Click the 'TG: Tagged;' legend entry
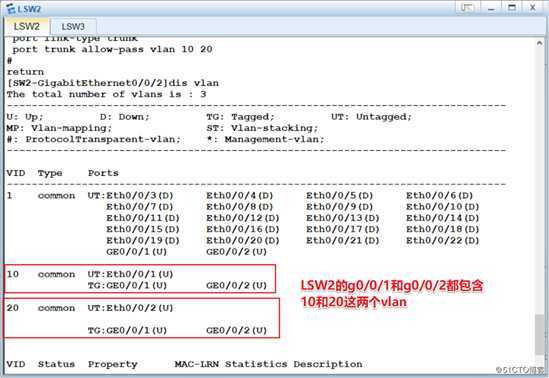The height and width of the screenshot is (378, 549). click(241, 117)
